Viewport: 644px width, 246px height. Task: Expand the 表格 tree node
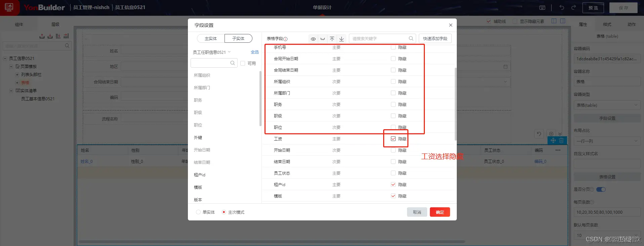pyautogui.click(x=17, y=82)
